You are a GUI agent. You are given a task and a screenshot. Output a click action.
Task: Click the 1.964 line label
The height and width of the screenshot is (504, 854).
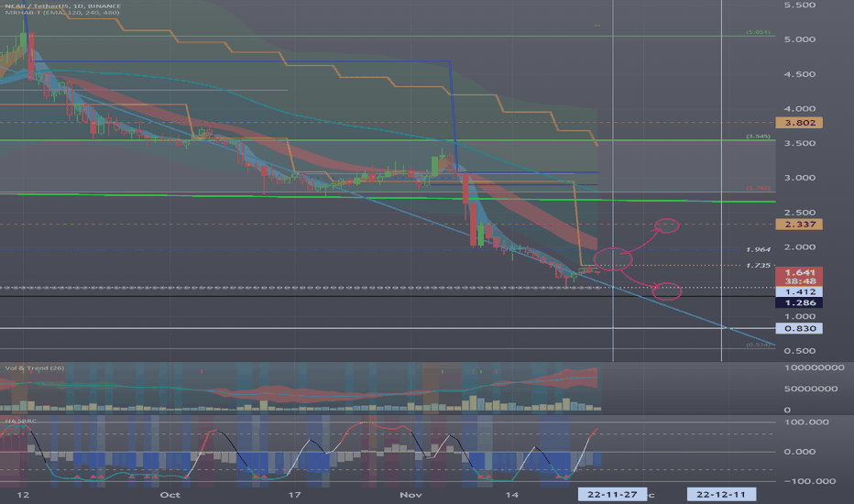coord(758,249)
